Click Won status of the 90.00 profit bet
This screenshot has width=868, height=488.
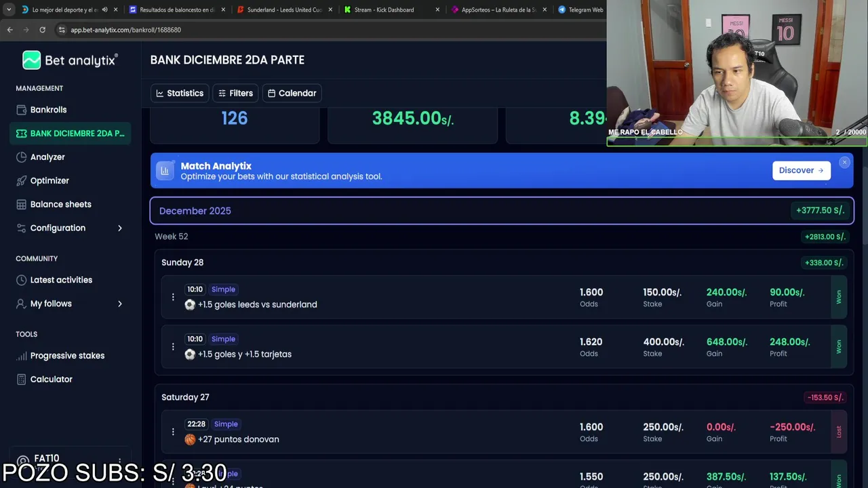[x=839, y=297]
